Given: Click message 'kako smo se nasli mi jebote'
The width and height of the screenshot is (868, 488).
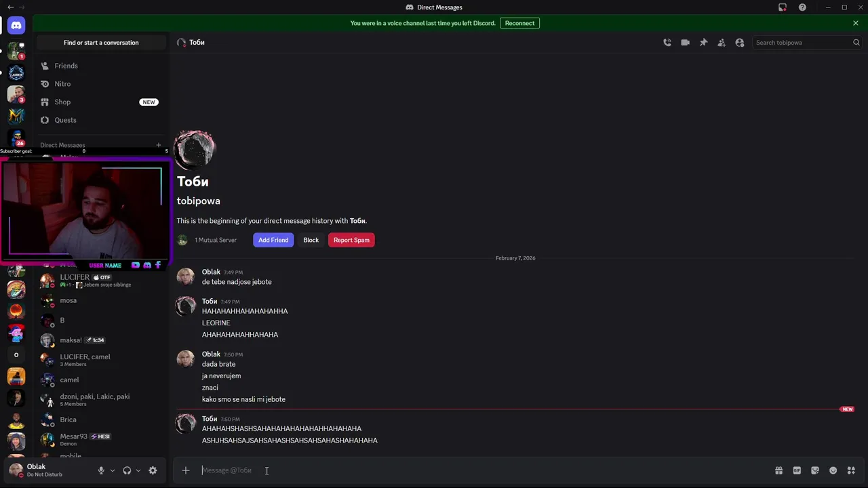Looking at the screenshot, I should pos(243,400).
